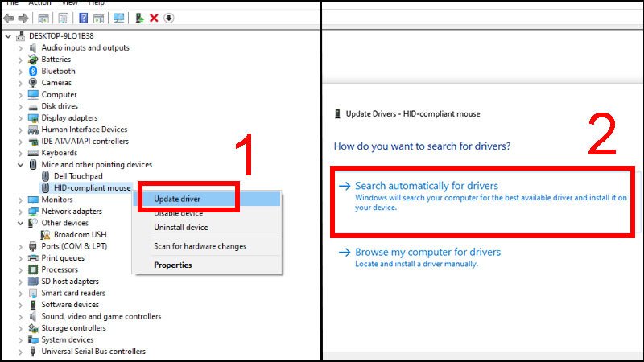Expand the Display adapters category

tap(21, 118)
